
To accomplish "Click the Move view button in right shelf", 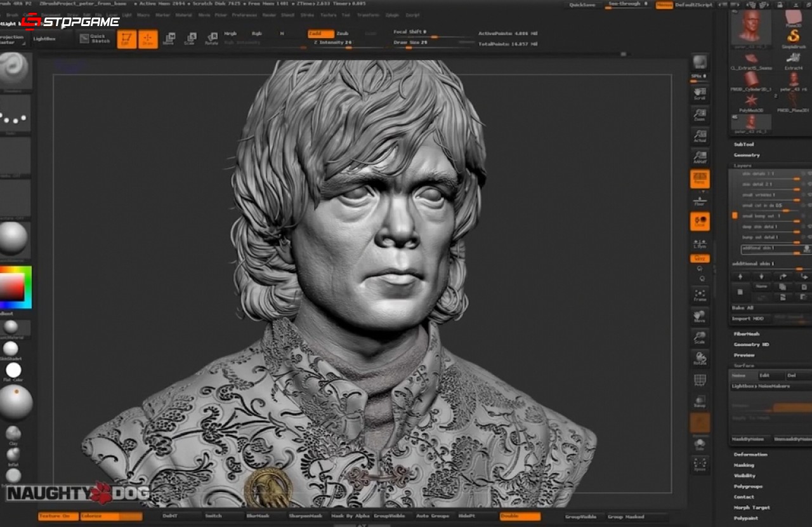I will click(700, 316).
